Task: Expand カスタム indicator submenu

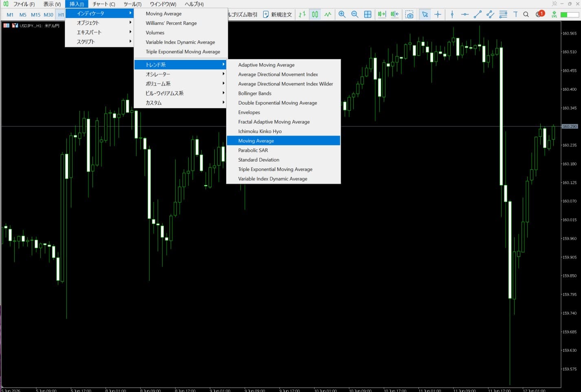Action: pos(180,103)
